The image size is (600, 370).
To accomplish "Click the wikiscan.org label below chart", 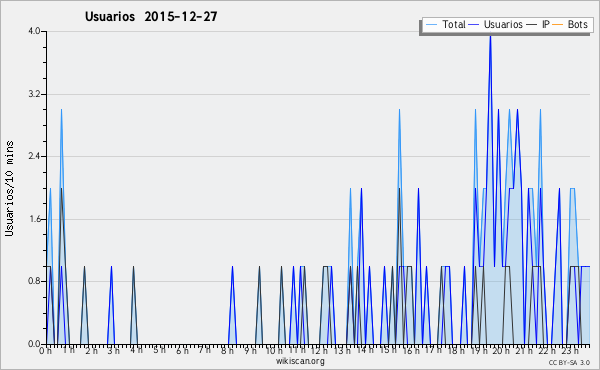I will 300,361.
